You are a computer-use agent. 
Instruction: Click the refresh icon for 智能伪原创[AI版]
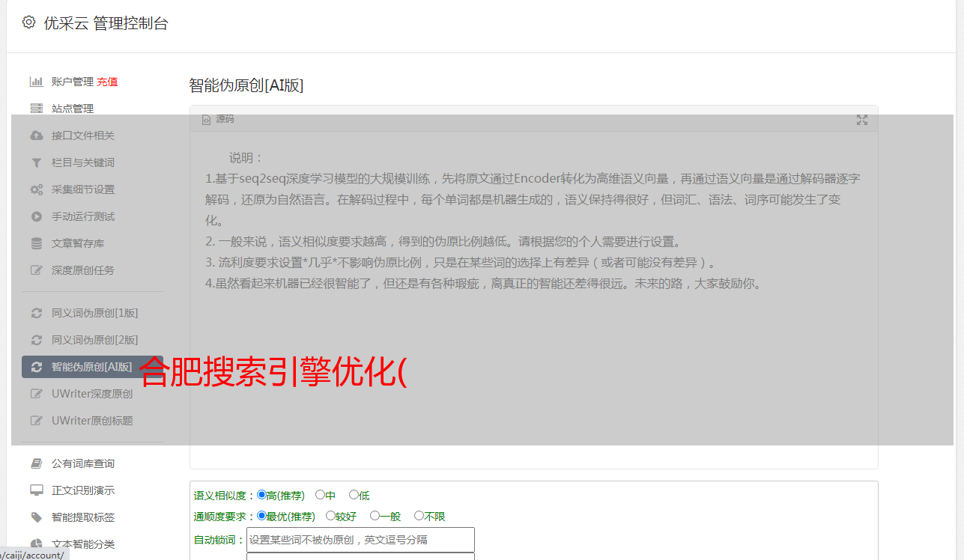pos(36,367)
